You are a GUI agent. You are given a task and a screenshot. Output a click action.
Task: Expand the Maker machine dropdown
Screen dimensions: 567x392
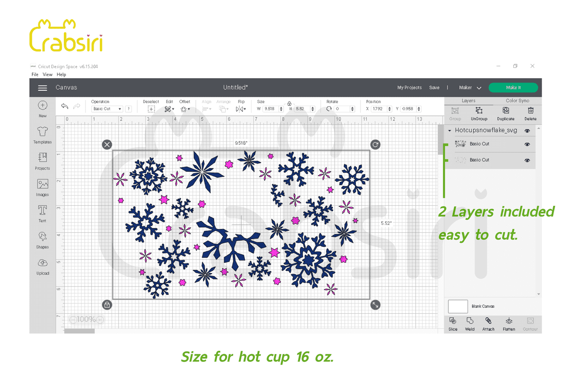[x=470, y=88]
